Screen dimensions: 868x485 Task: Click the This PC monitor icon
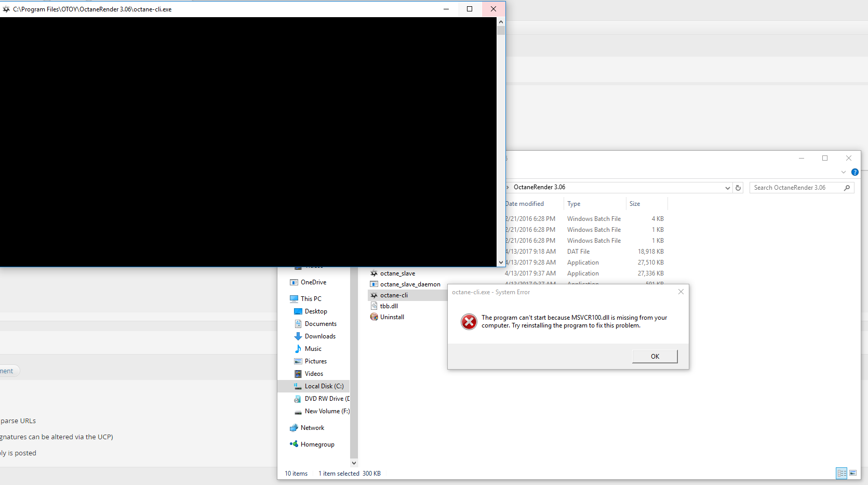294,299
